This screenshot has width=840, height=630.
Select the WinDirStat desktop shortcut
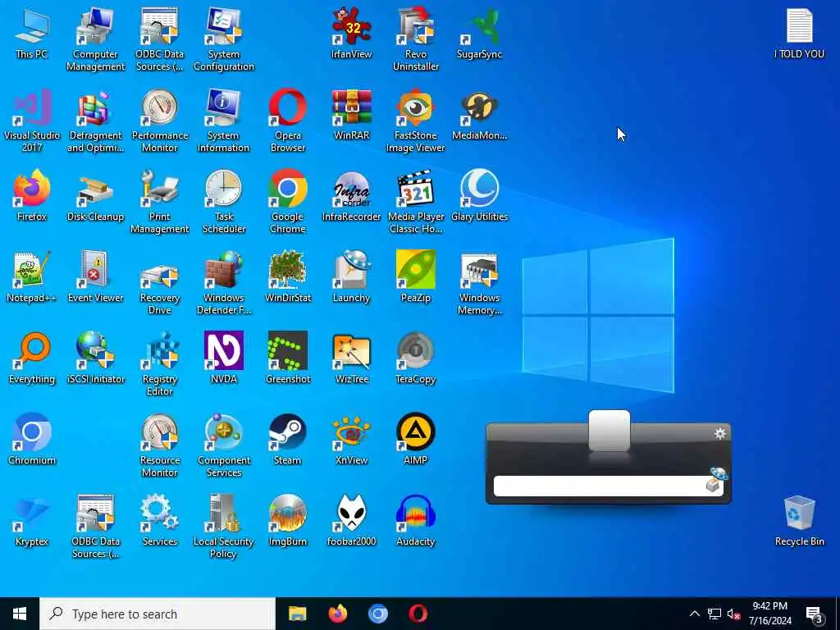pyautogui.click(x=288, y=277)
